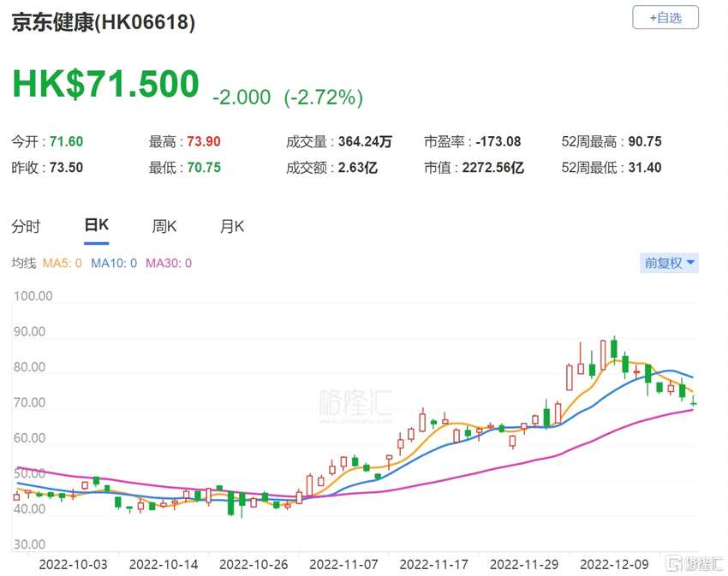Image resolution: width=728 pixels, height=576 pixels.
Task: Click the 2022-11-17 date axis label
Action: coord(433,565)
